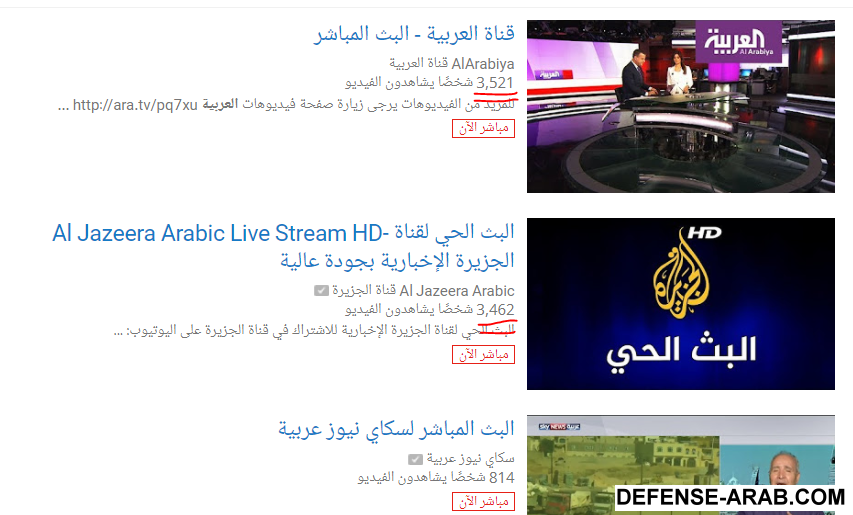Open Al Jazeera Arabic Live Stream HD title

(x=283, y=247)
